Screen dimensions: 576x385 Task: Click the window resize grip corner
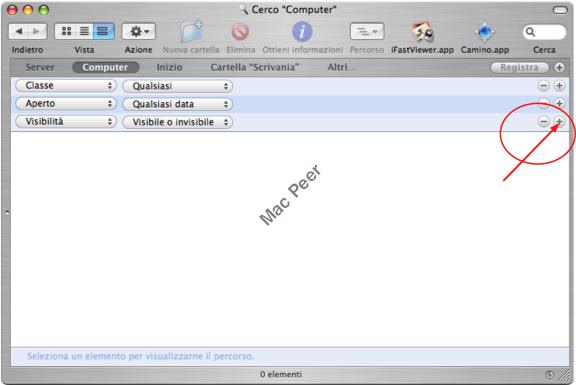[x=565, y=375]
